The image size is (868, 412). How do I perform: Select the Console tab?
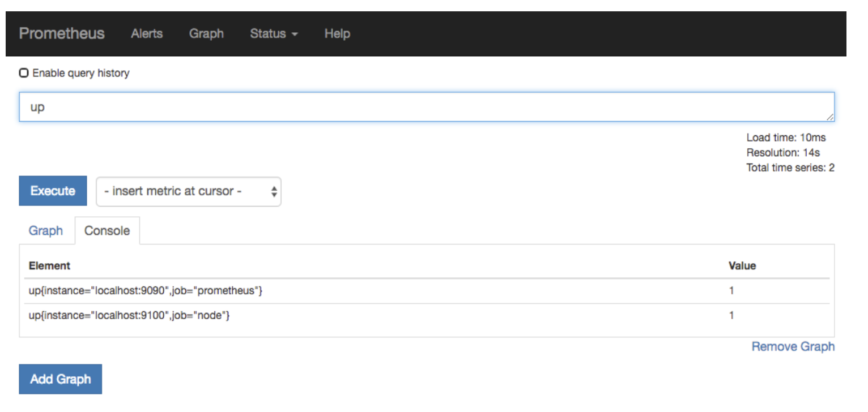[107, 231]
